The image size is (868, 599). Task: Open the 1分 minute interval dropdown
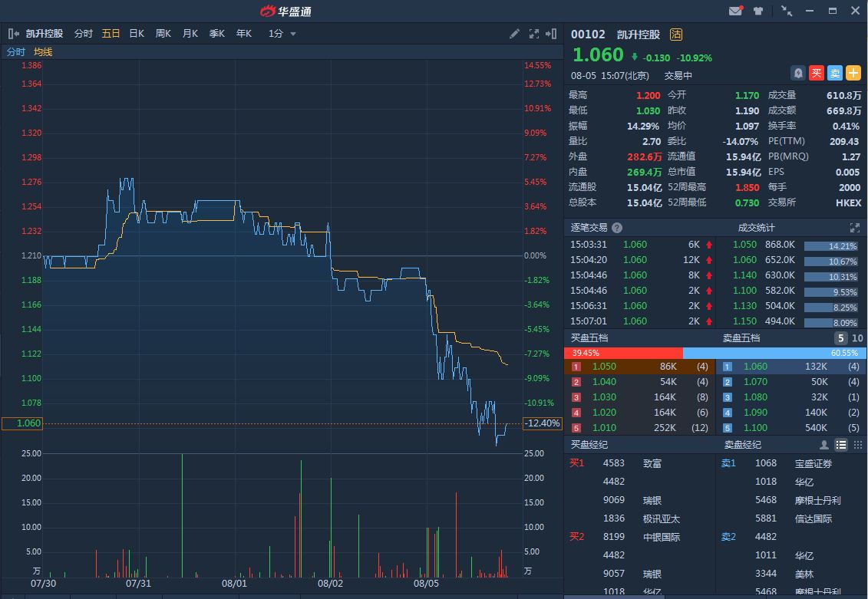point(282,34)
